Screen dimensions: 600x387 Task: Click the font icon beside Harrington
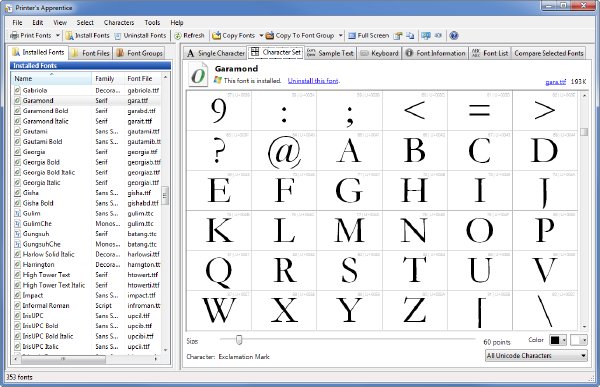tap(17, 265)
